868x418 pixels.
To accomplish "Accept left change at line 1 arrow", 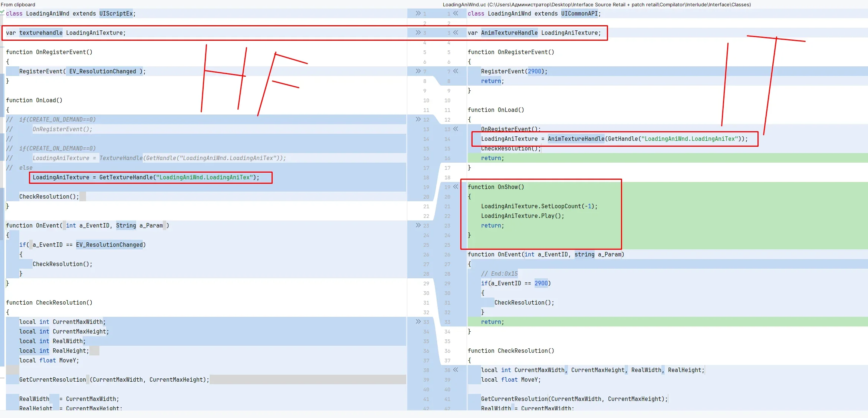I will pyautogui.click(x=418, y=13).
